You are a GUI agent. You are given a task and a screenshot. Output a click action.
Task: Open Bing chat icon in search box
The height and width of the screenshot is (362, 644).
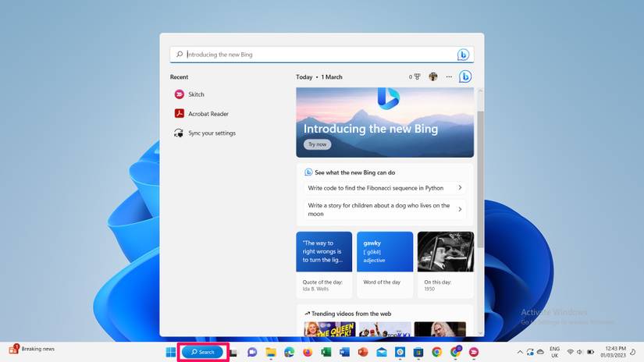coord(463,55)
